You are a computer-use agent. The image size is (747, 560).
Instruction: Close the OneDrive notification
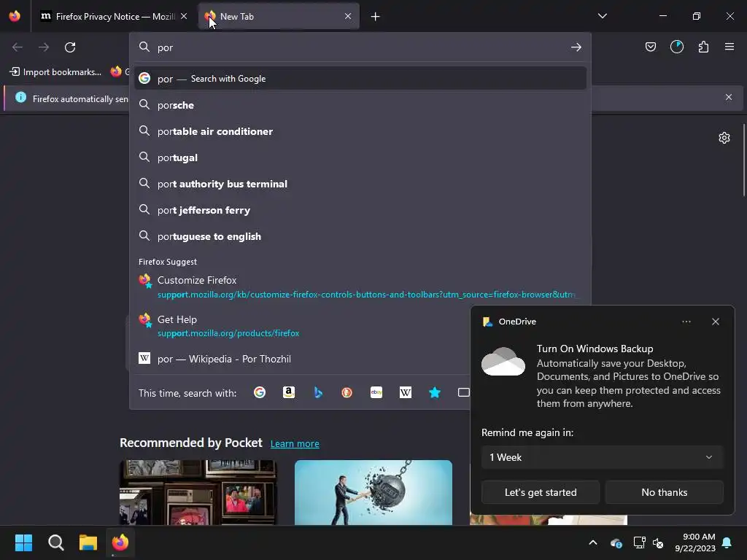tap(716, 322)
